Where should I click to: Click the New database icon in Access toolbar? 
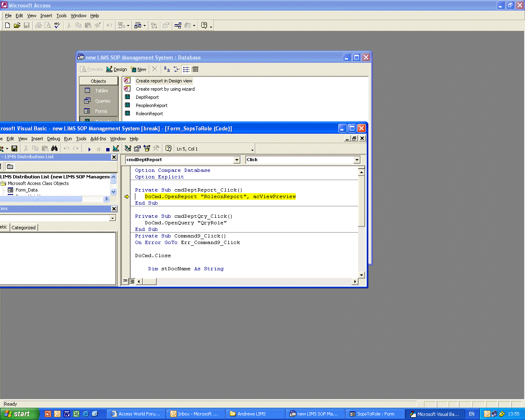point(7,25)
